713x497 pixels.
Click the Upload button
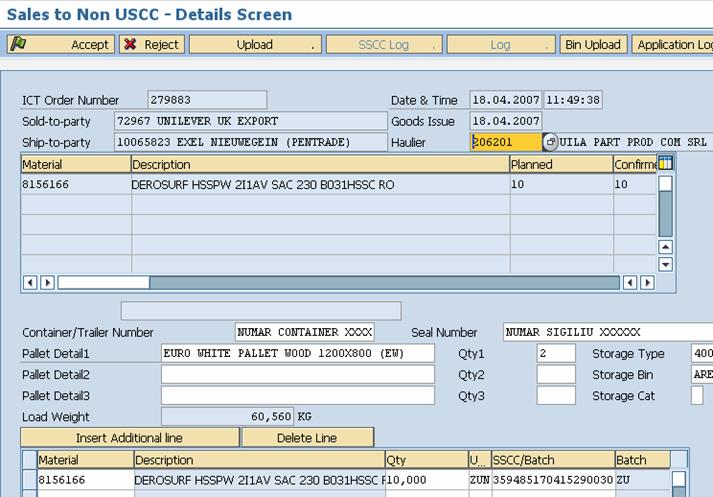point(255,45)
